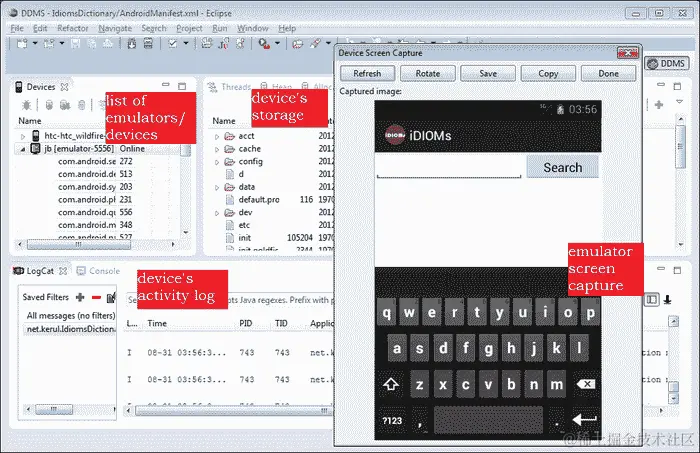
Task: Click the JUnit 'Ju' toolbar icon
Action: click(x=223, y=43)
